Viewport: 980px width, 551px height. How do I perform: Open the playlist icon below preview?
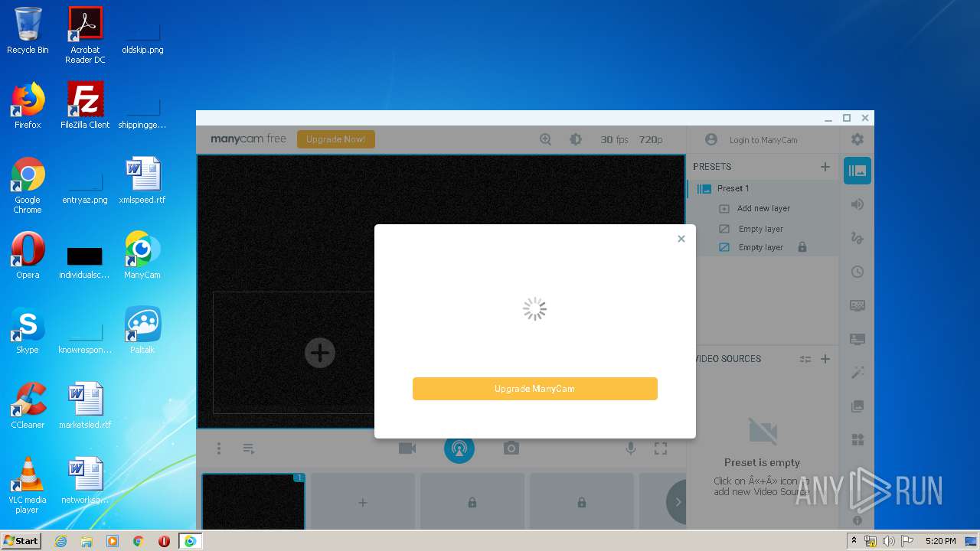249,448
